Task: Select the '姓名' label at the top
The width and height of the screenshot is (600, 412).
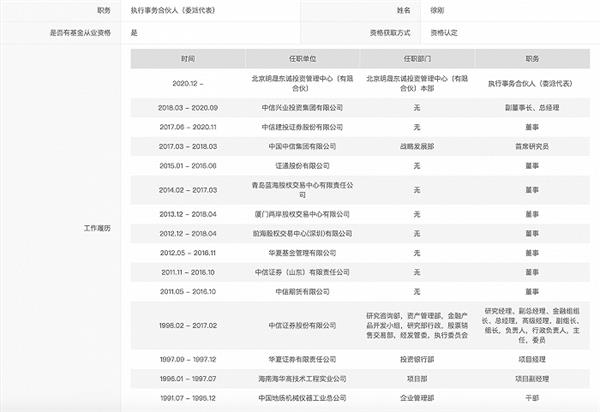Action: point(403,10)
